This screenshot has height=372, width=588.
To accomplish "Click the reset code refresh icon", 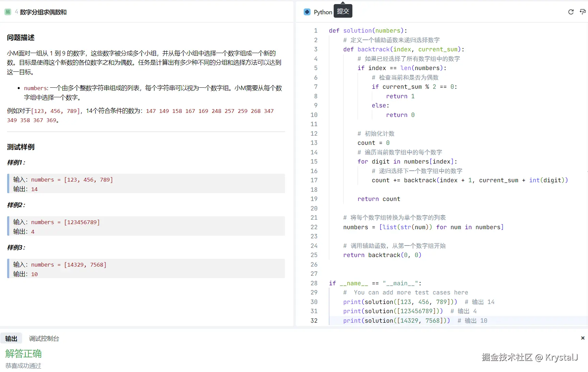I will point(571,12).
